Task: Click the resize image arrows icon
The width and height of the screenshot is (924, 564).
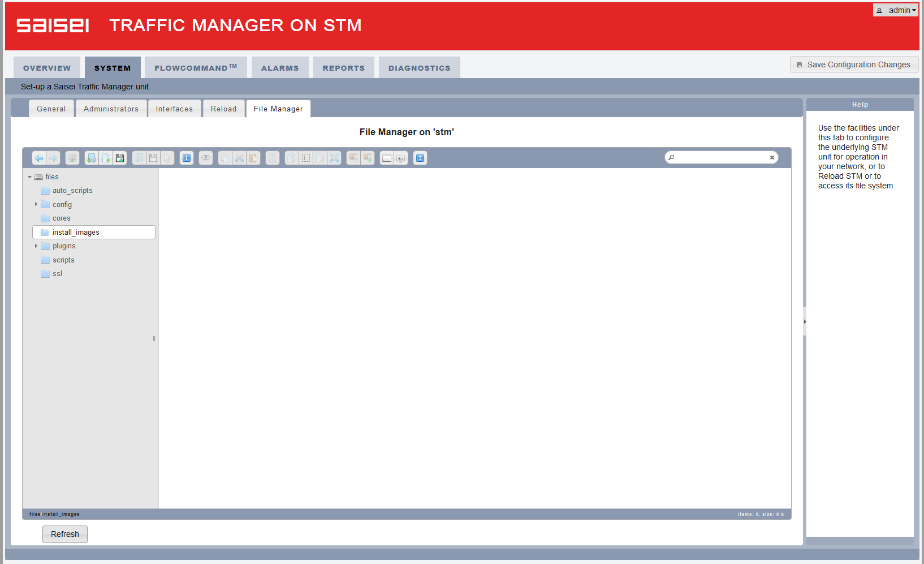Action: [334, 158]
